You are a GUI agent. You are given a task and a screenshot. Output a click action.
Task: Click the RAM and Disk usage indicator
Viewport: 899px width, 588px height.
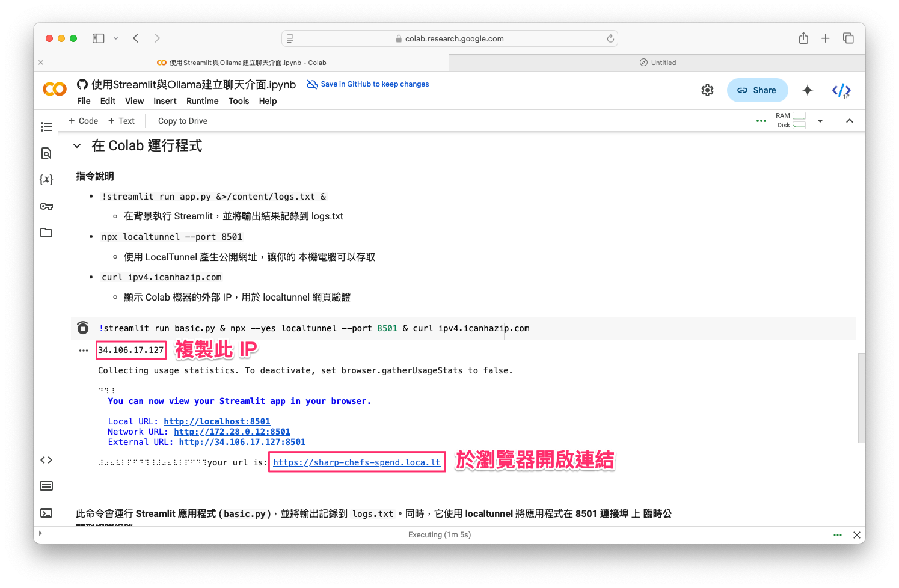pyautogui.click(x=790, y=120)
